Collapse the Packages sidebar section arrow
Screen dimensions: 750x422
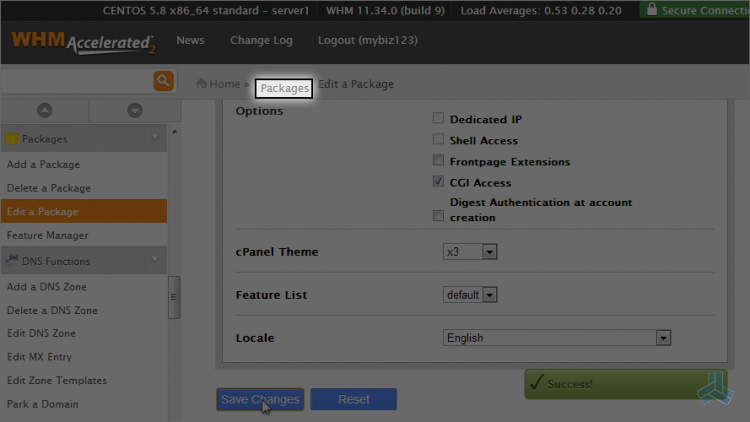tap(154, 138)
